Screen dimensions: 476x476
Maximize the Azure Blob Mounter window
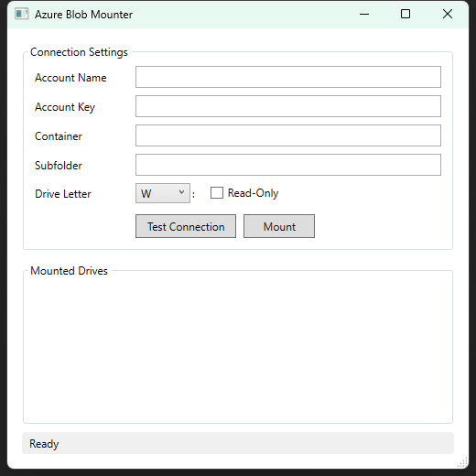(x=406, y=14)
